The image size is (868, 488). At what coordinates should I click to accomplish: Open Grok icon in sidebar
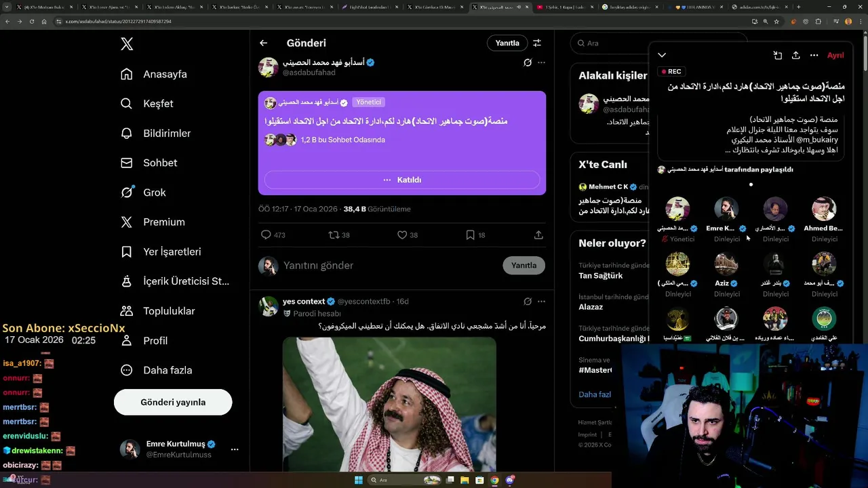click(x=127, y=192)
